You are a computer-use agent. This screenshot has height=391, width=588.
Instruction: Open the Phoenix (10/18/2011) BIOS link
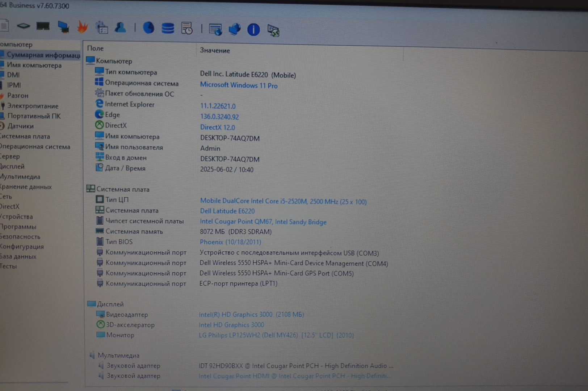(230, 242)
